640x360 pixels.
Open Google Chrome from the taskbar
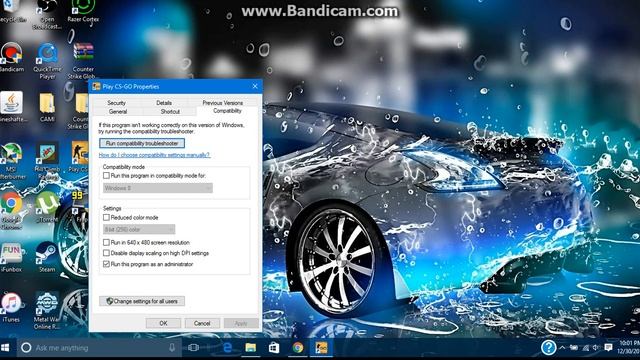tap(298, 348)
